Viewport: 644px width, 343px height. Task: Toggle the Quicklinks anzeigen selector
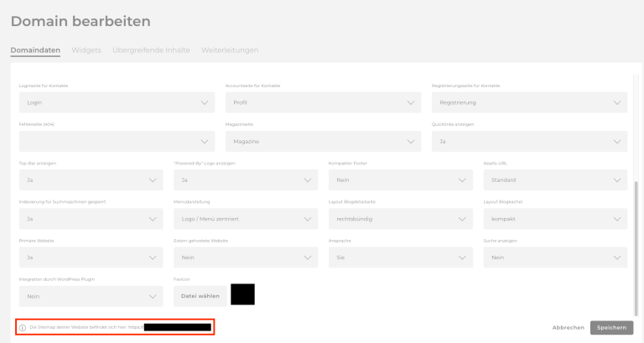pos(529,142)
